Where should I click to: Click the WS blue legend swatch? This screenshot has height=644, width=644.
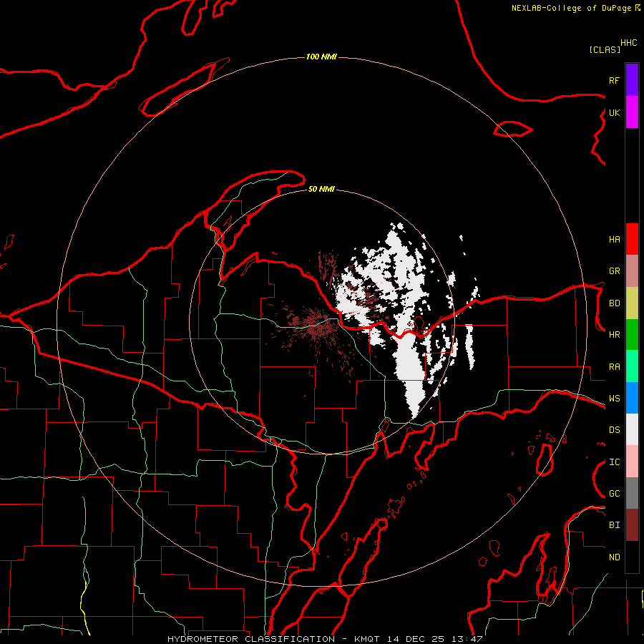pyautogui.click(x=632, y=398)
